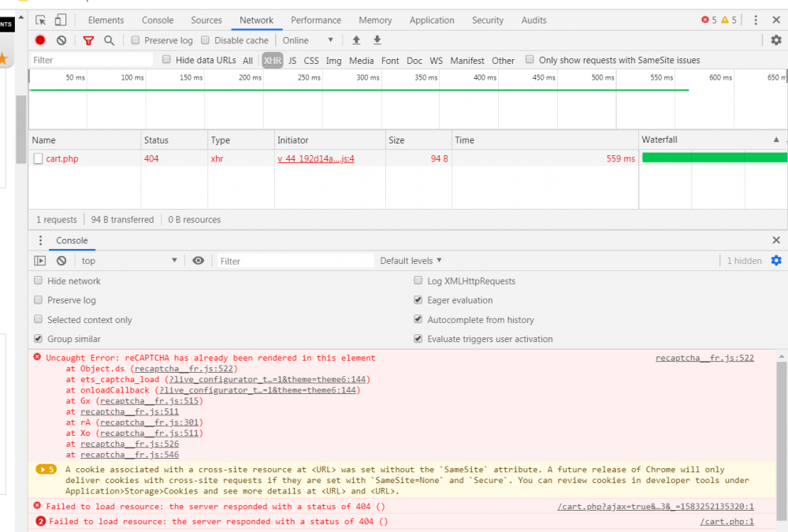Switch to the Elements tab

coord(106,20)
